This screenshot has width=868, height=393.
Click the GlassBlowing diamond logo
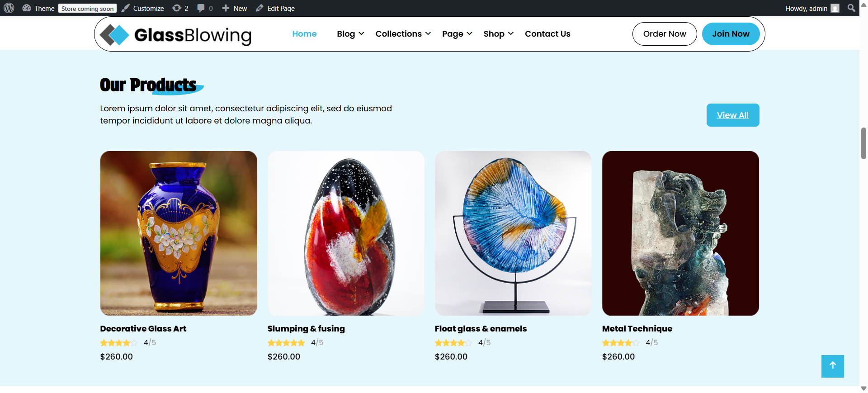click(114, 35)
